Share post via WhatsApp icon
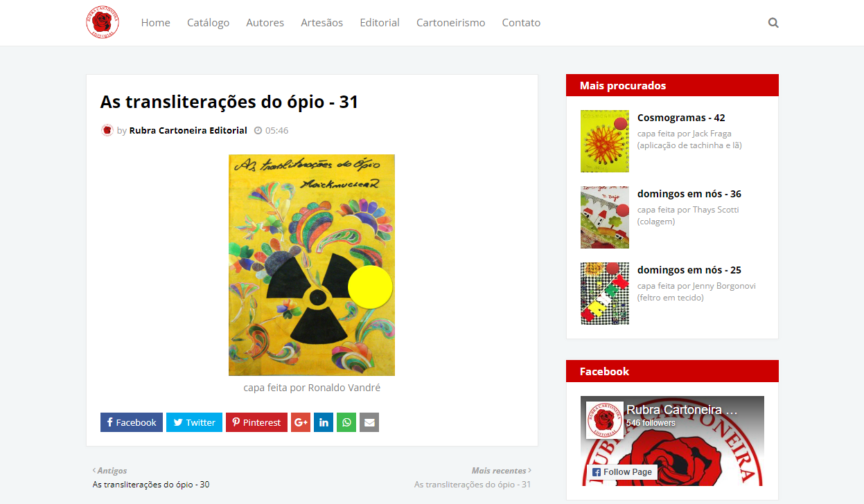The width and height of the screenshot is (864, 504). pos(346,422)
